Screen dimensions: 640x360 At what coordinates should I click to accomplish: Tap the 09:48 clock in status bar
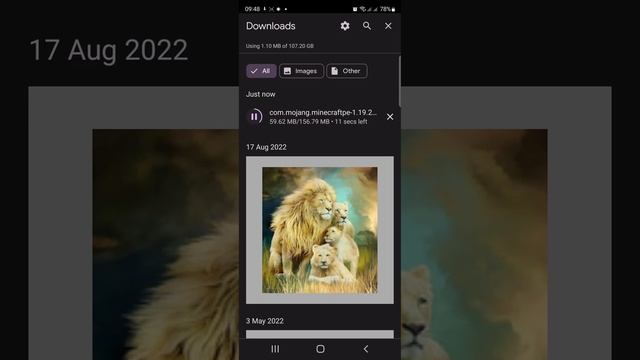252,9
